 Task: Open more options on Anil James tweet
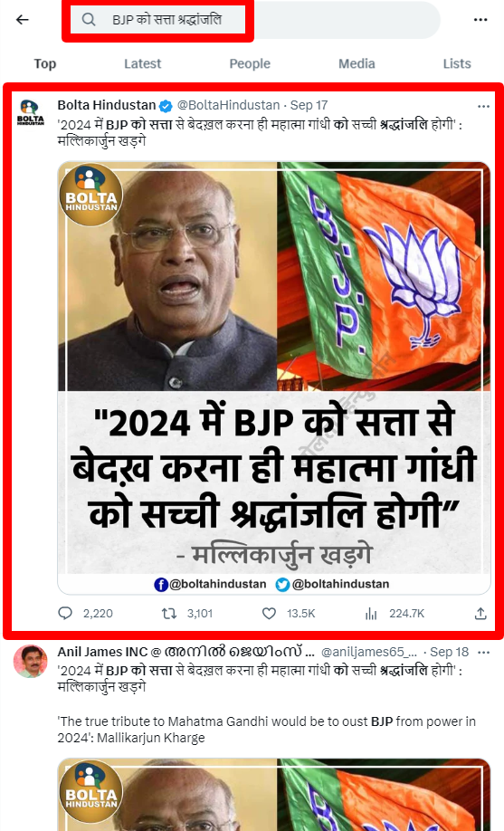[483, 652]
